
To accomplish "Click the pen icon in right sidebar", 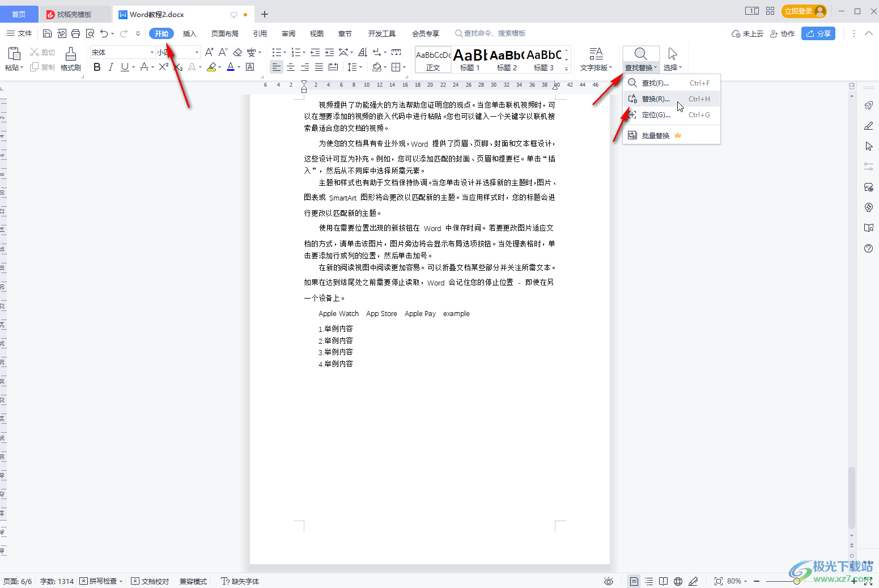I will pos(868,126).
